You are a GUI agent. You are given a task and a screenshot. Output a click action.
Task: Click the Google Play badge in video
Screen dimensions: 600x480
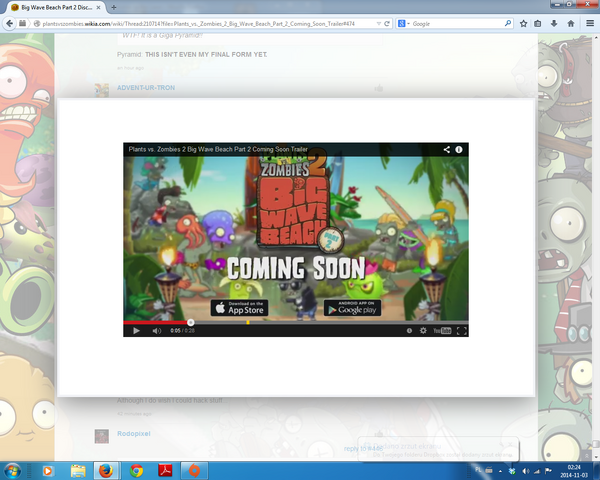(x=352, y=308)
